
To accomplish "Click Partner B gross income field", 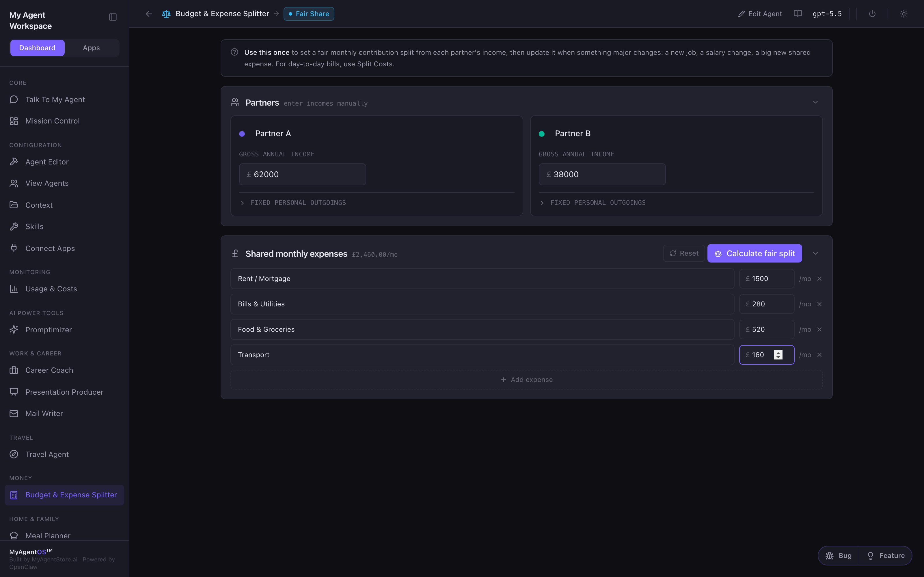I will pos(602,174).
